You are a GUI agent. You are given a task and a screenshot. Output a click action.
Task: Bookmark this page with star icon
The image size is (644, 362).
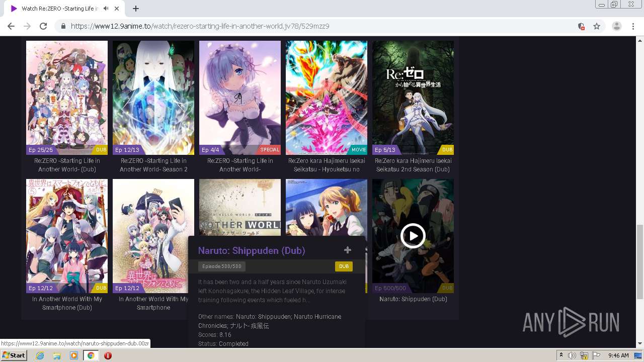(x=597, y=26)
